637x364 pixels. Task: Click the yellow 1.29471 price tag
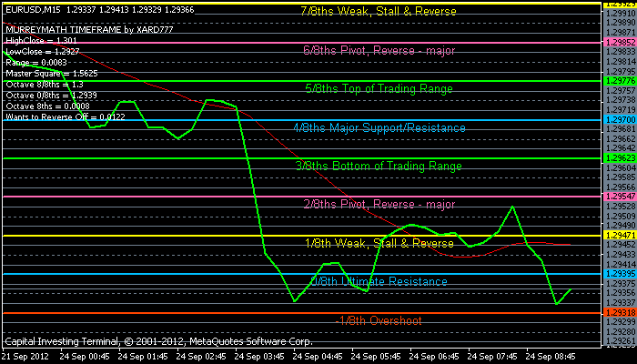(x=618, y=235)
